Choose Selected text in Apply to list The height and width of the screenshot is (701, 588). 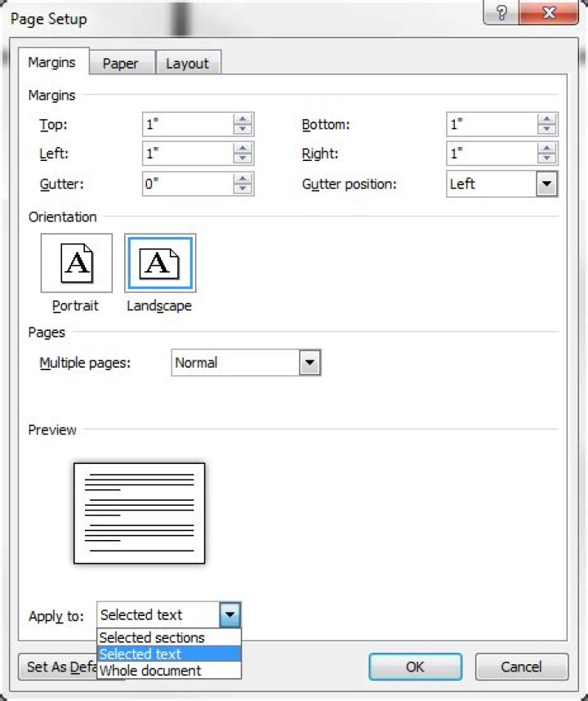point(169,654)
